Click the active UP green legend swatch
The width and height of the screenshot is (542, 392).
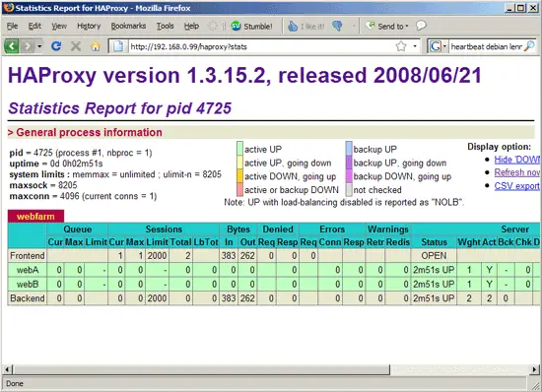pos(239,148)
